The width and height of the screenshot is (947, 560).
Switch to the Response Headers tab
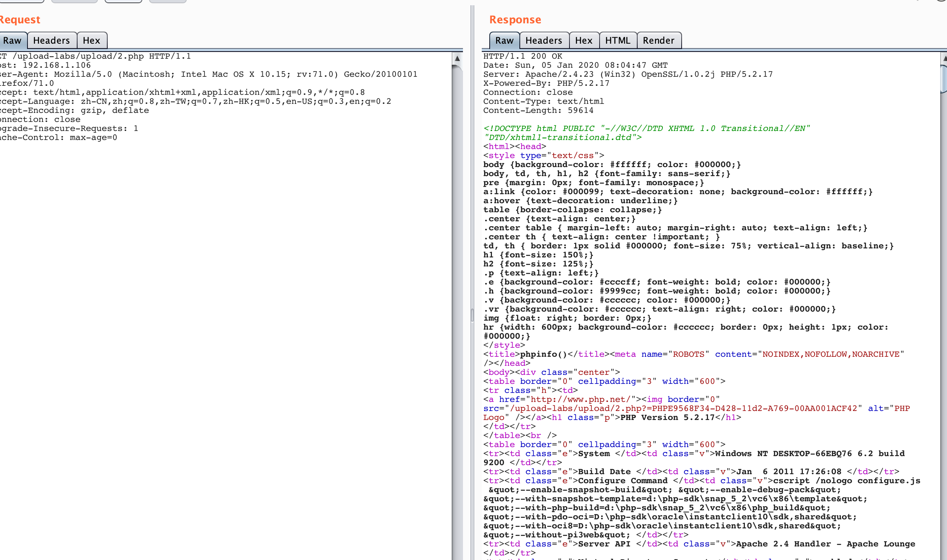(x=544, y=40)
